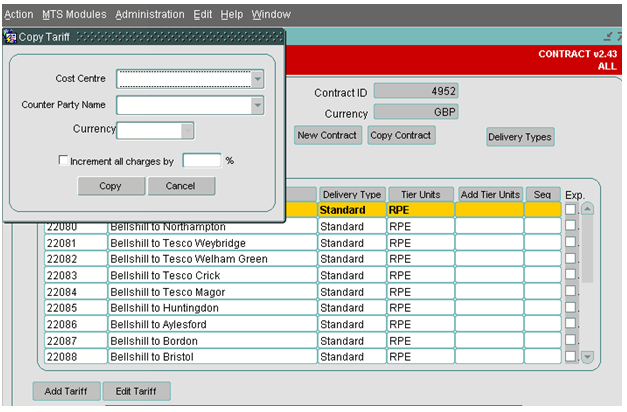Viewport: 627px width, 412px height.
Task: Expand the Currency dropdown in Copy Tariff
Action: 187,131
